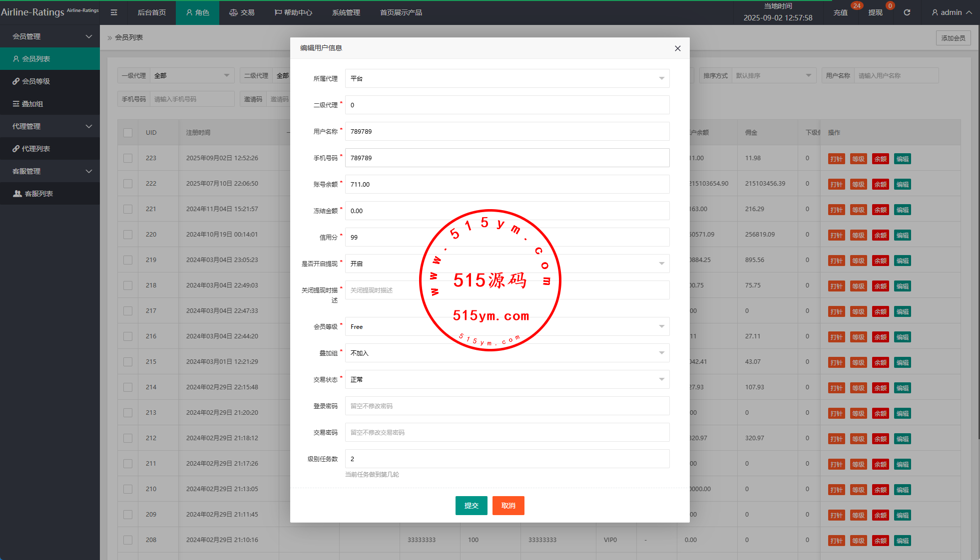Check the checkbox for UID 216

coord(128,336)
